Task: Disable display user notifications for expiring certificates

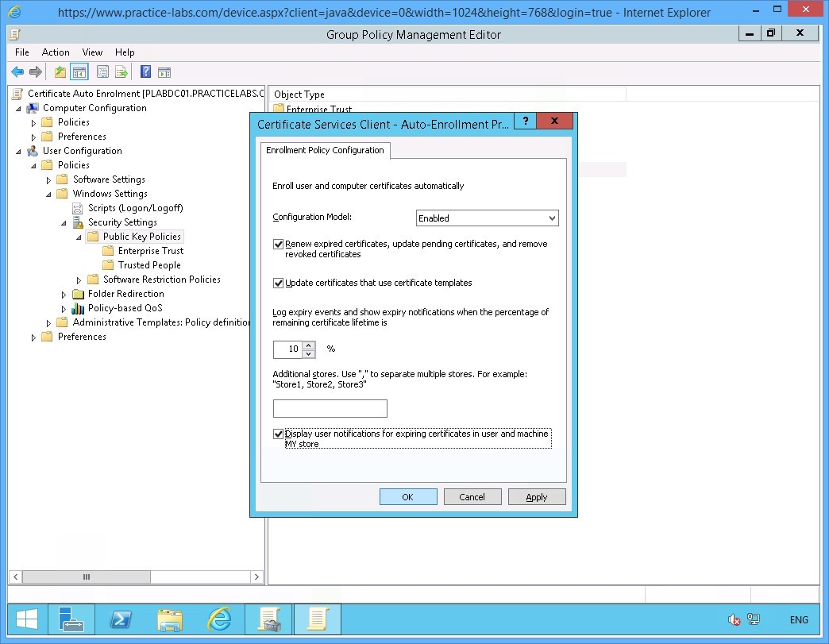Action: [x=279, y=434]
